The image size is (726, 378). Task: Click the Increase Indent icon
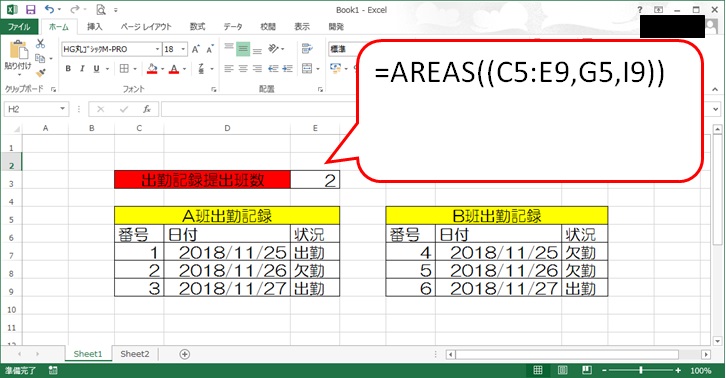[288, 69]
